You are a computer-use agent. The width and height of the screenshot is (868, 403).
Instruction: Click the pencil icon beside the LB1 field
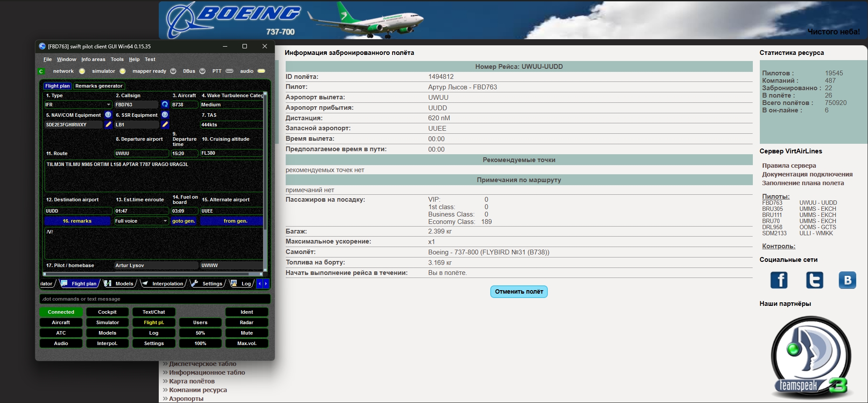(165, 125)
